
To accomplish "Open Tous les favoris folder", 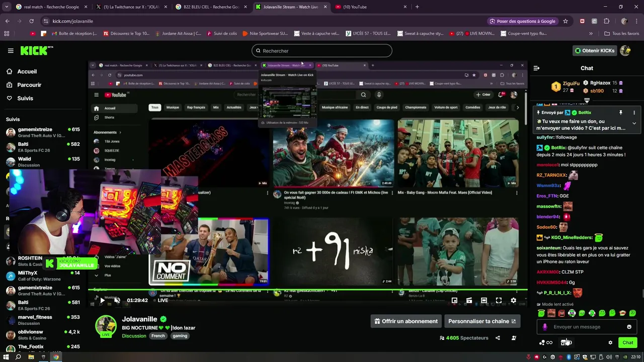I will coord(621,34).
